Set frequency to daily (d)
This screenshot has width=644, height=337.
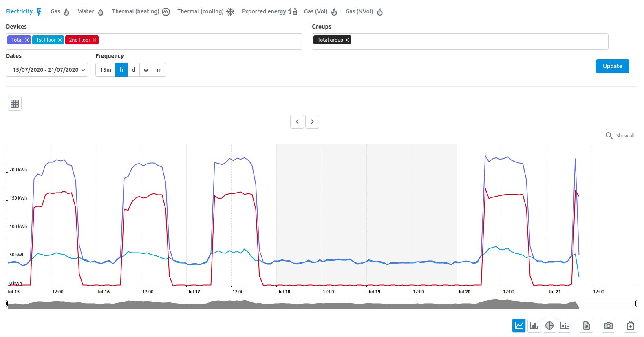pyautogui.click(x=133, y=70)
